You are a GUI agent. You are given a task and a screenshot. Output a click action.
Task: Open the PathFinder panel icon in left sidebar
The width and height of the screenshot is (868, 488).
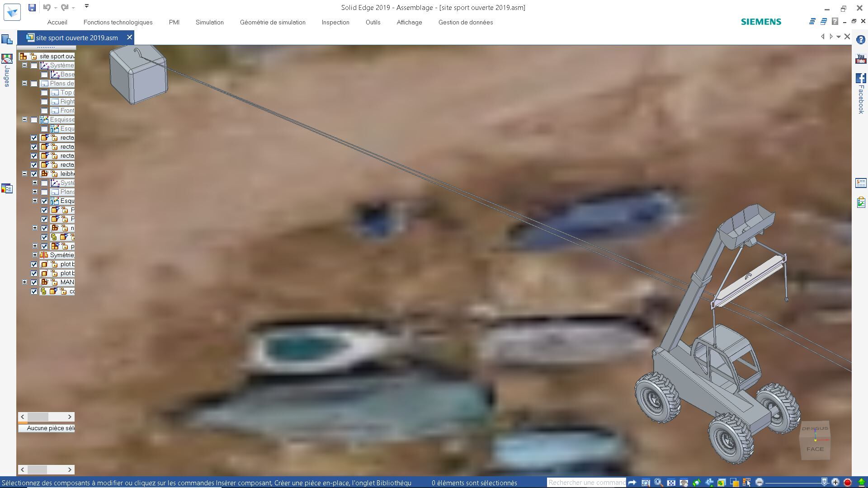tap(7, 39)
